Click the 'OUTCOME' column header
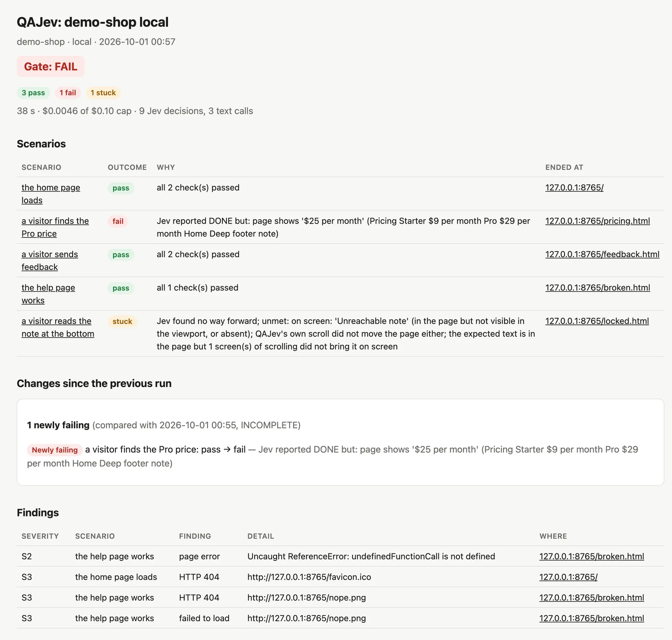 tap(127, 167)
